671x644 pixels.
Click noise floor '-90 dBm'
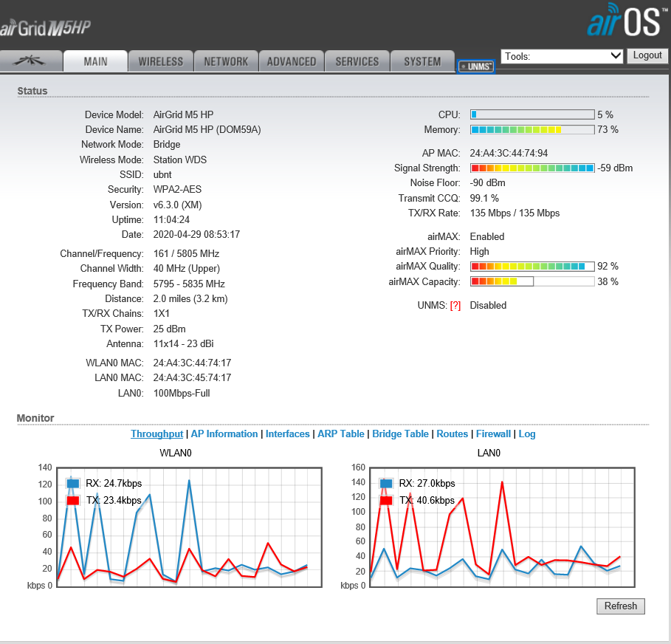(x=487, y=183)
